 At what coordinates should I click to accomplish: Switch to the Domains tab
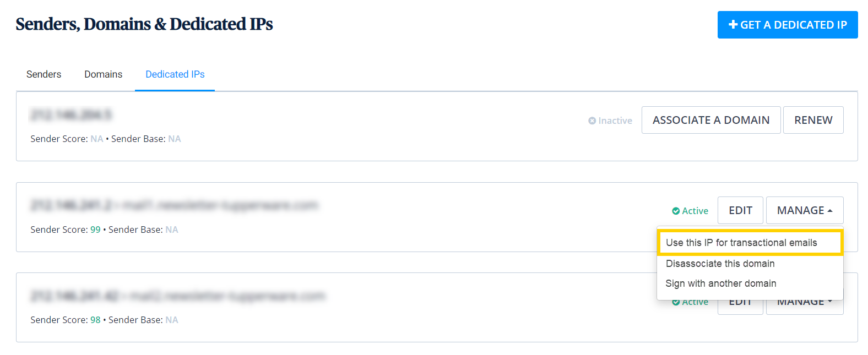104,74
